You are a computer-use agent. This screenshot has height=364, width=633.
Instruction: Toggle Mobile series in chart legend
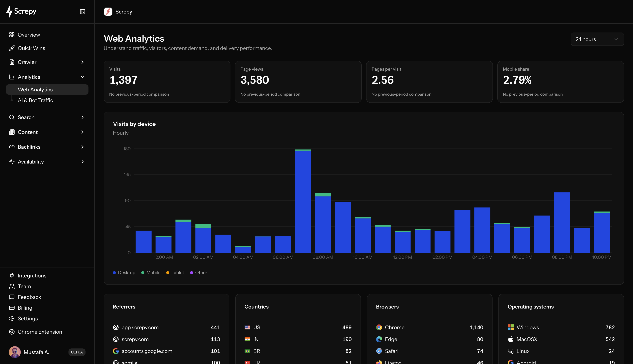pos(151,272)
